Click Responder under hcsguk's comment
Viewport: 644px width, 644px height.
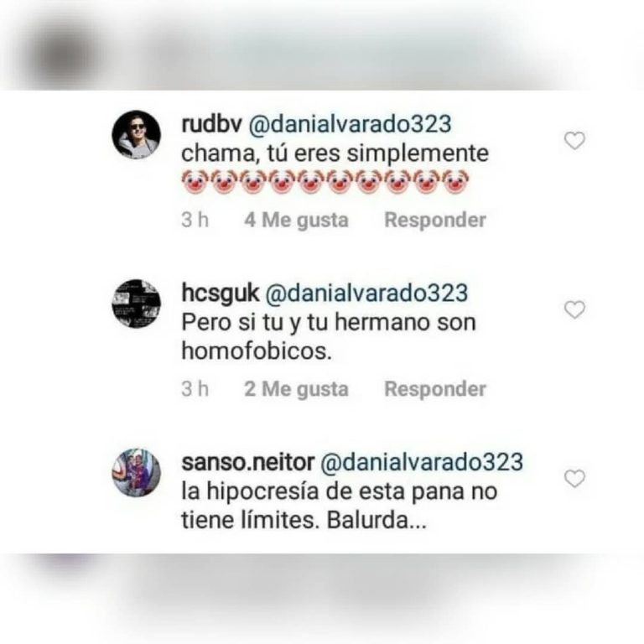[x=435, y=388]
